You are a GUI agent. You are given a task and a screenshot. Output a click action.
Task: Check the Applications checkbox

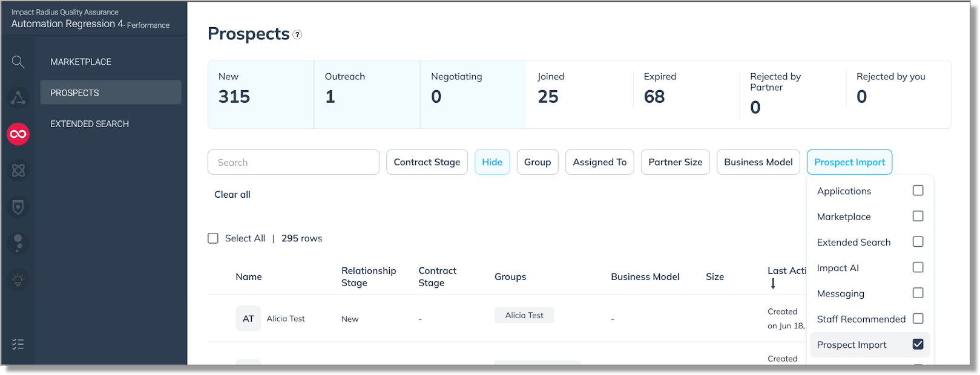coord(918,191)
